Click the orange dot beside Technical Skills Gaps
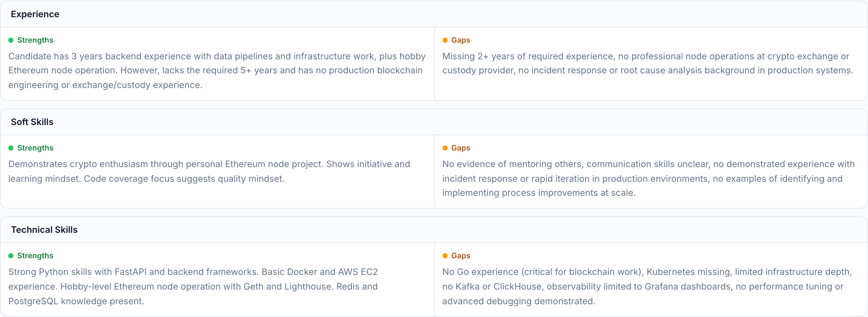This screenshot has height=317, width=868. tap(445, 256)
